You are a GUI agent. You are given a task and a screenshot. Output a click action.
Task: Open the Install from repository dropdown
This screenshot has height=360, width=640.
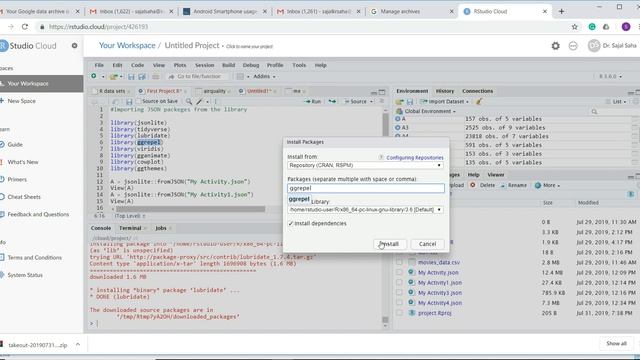(x=365, y=165)
